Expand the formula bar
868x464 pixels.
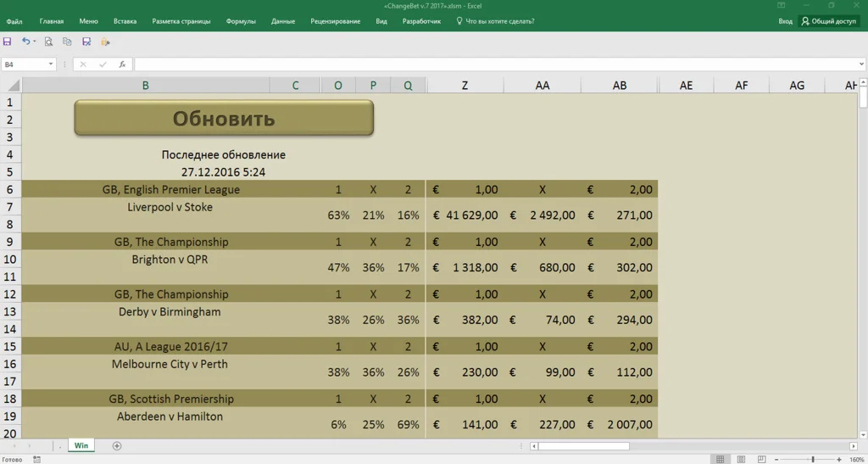[862, 64]
